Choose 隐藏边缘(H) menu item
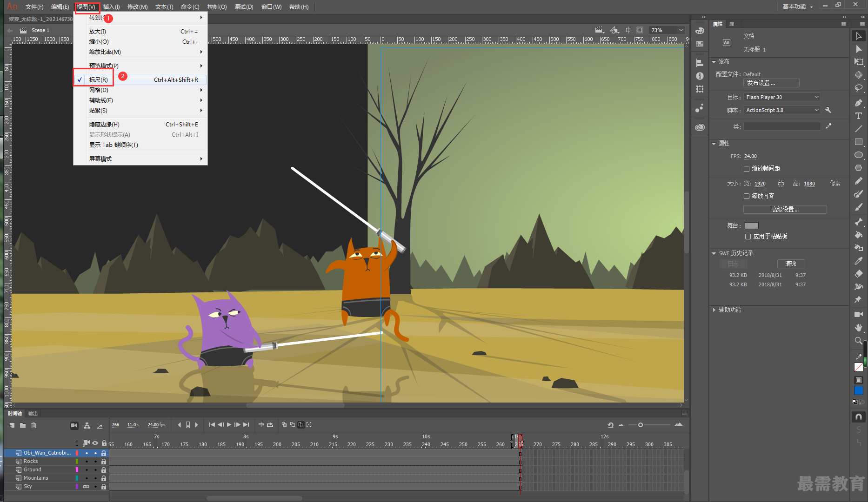The image size is (868, 502). click(x=140, y=124)
